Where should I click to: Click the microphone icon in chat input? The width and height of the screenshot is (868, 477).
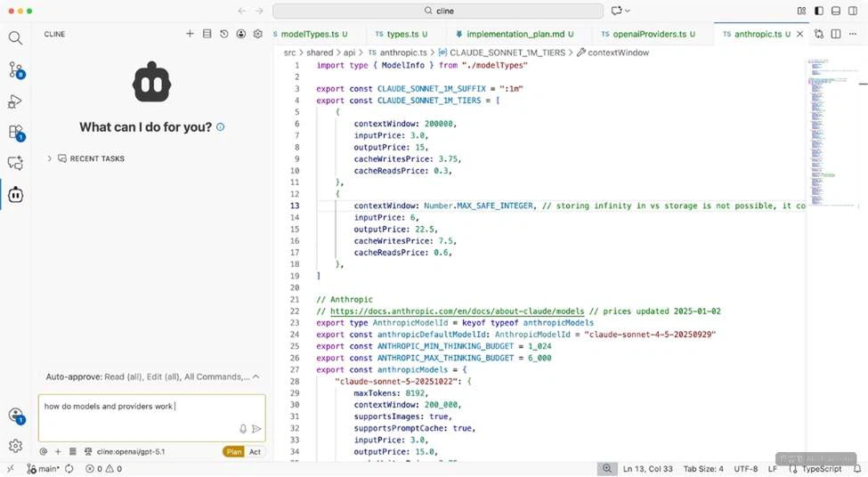(242, 429)
